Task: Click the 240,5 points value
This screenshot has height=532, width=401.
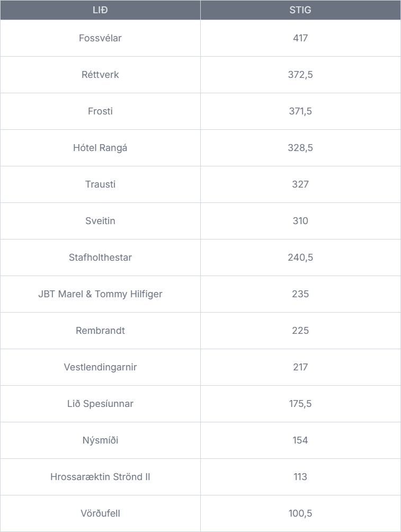Action: 300,258
